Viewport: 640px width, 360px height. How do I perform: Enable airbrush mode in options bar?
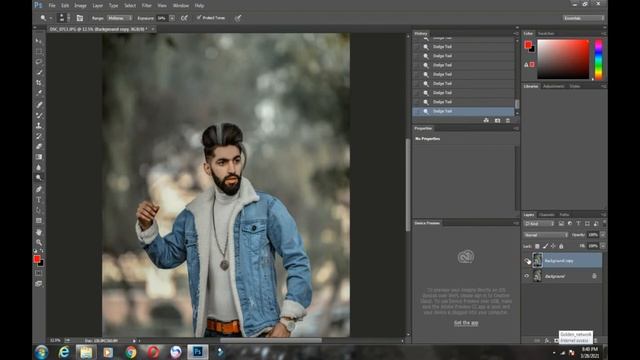point(184,18)
